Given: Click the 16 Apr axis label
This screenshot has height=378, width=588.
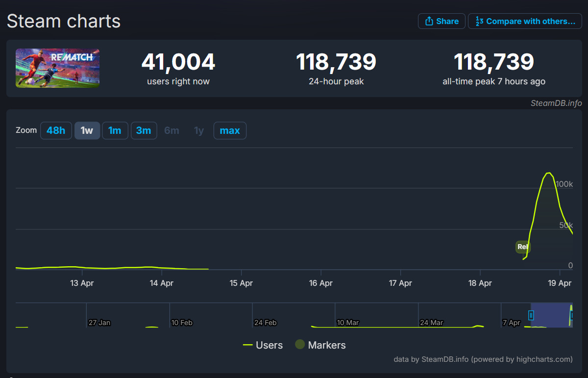Looking at the screenshot, I should (x=321, y=283).
